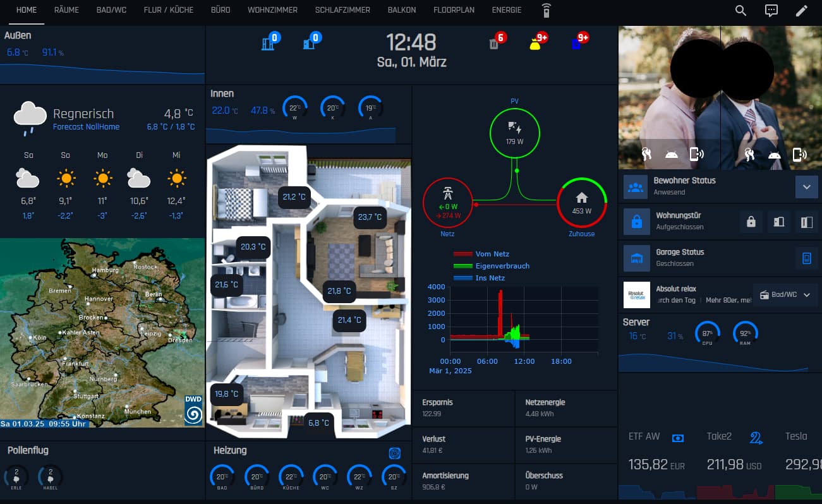This screenshot has height=504, width=822.
Task: Click the DWD Germany weather map
Action: point(102,333)
